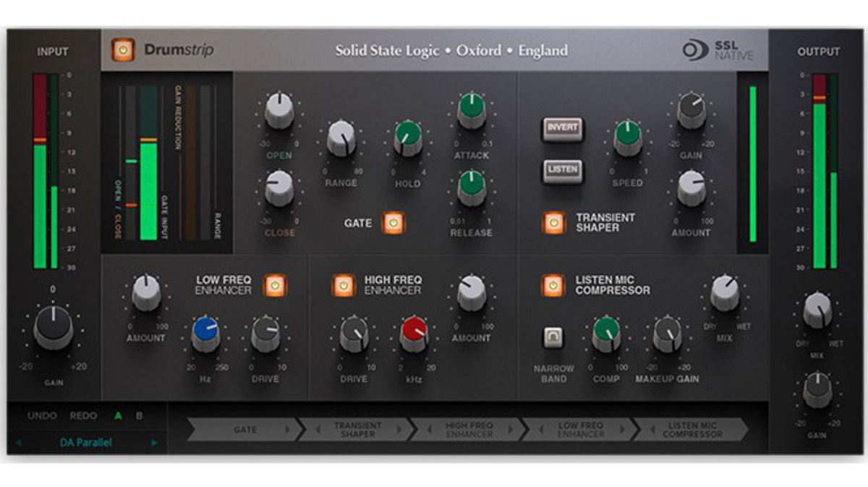Select TRANSIENT SHAPER block in order bar
Screen dimensions: 868x487
click(357, 430)
